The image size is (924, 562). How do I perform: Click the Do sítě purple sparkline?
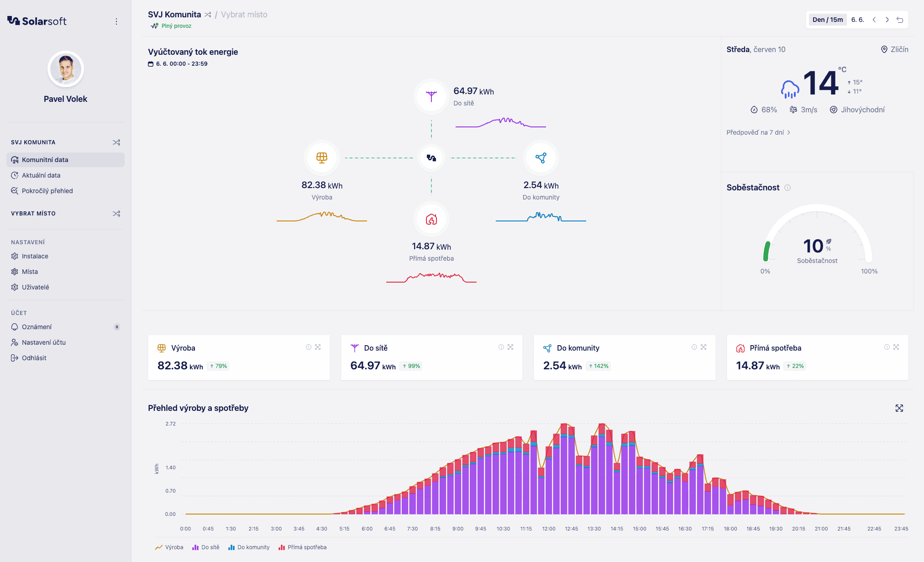point(501,122)
